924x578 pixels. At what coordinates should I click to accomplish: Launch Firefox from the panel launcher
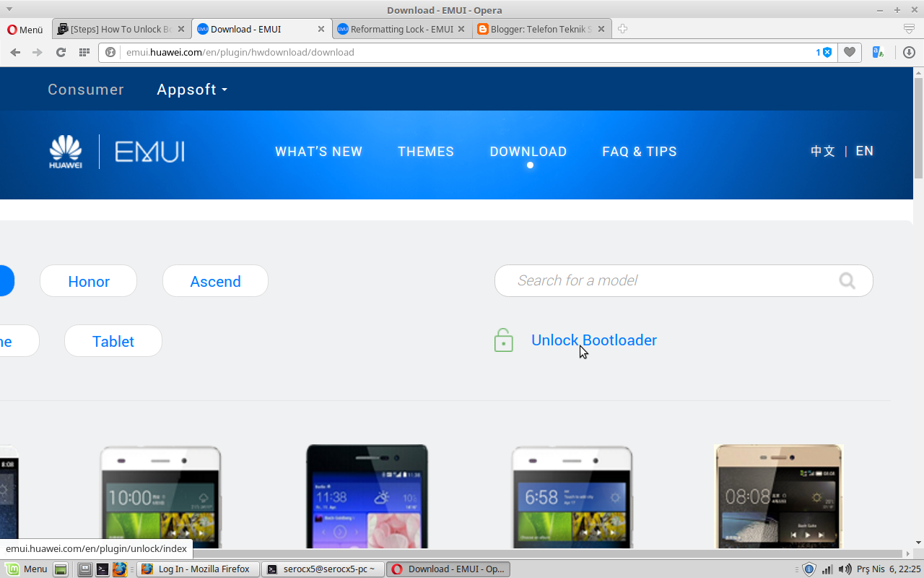click(120, 569)
